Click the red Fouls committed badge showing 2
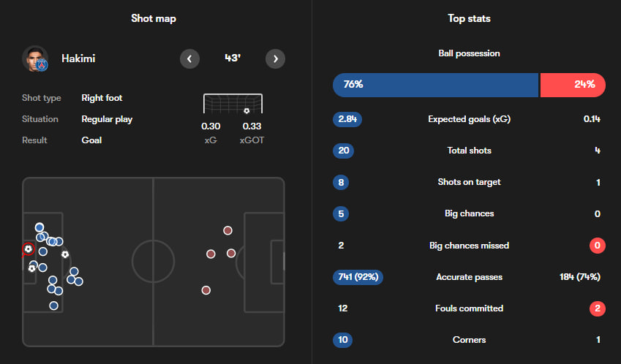This screenshot has width=621, height=364. coord(598,308)
